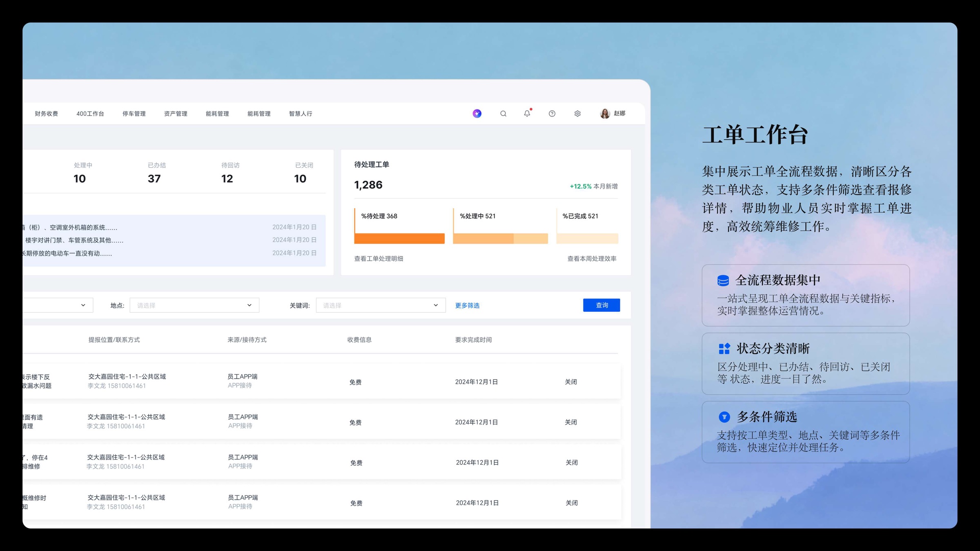Click 关闭 in the 表示楼下反 row

(x=570, y=382)
